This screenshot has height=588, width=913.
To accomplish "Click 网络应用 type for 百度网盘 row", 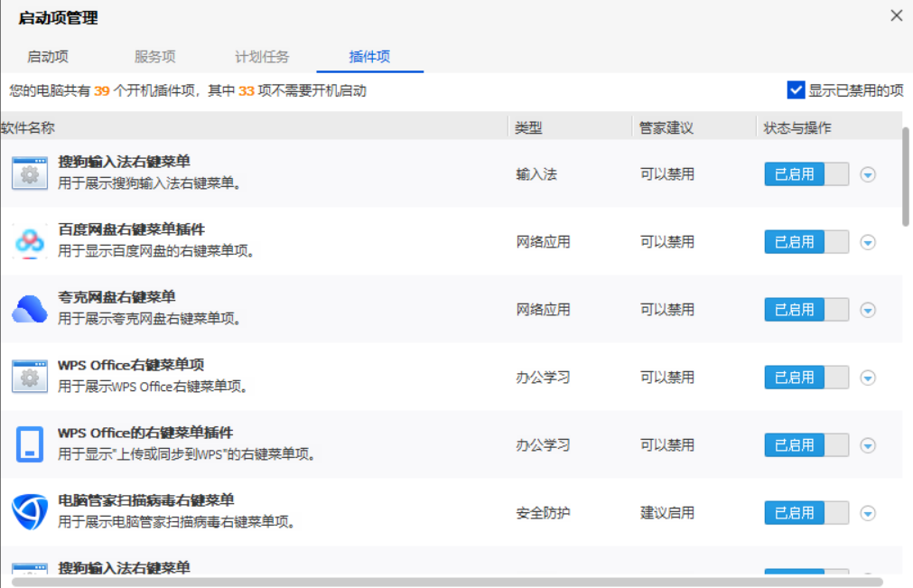I will [543, 241].
